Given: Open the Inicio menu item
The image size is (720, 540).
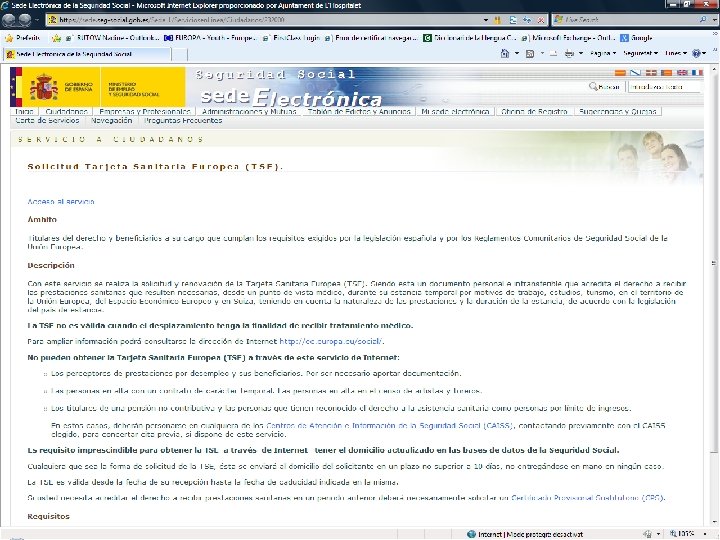Looking at the screenshot, I should (24, 112).
